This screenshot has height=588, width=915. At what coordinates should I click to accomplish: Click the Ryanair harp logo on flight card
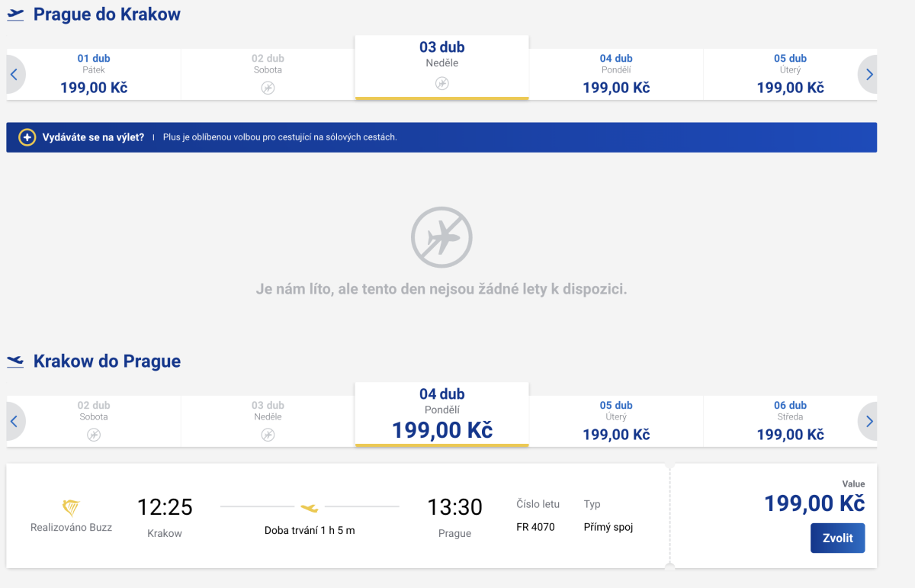(x=71, y=508)
